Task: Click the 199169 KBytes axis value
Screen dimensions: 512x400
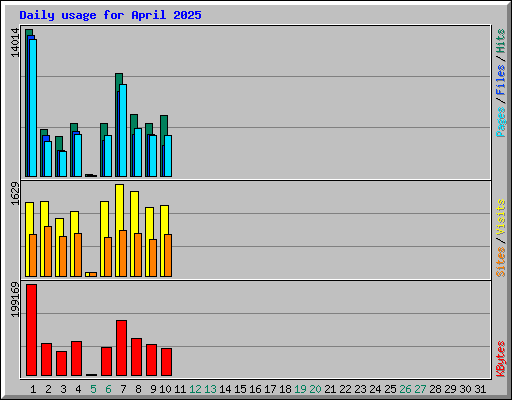Action: [x=15, y=300]
